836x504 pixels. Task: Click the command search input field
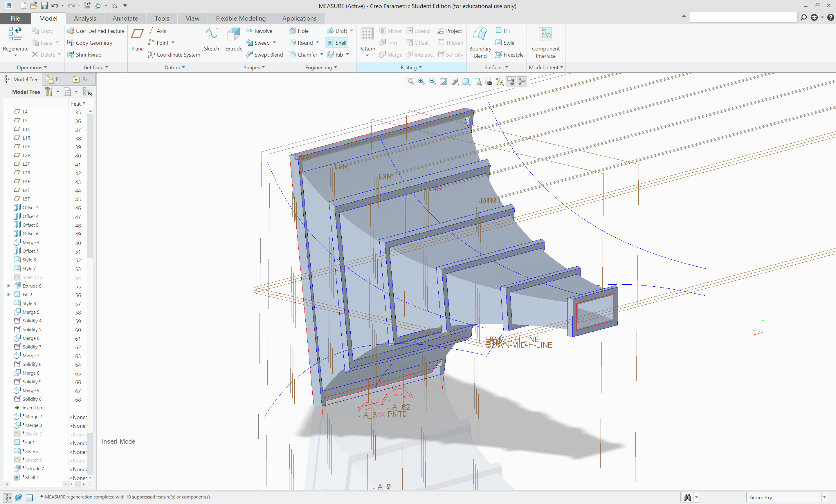point(743,17)
